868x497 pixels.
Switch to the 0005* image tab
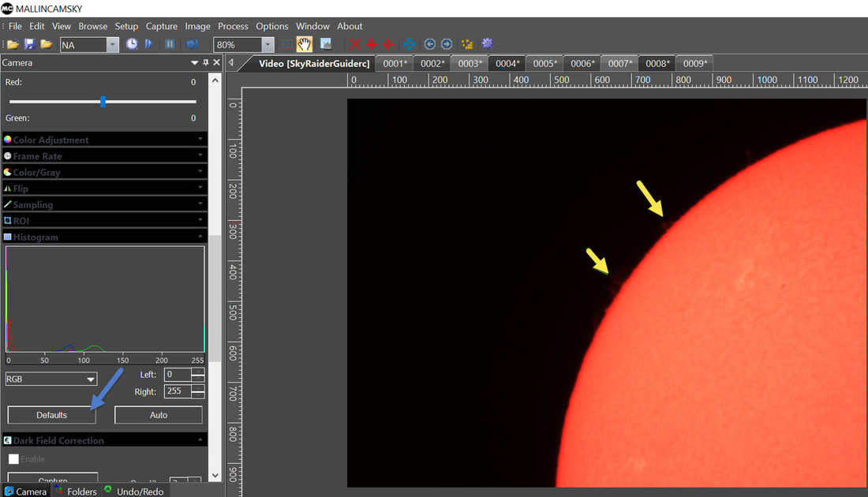(x=545, y=64)
